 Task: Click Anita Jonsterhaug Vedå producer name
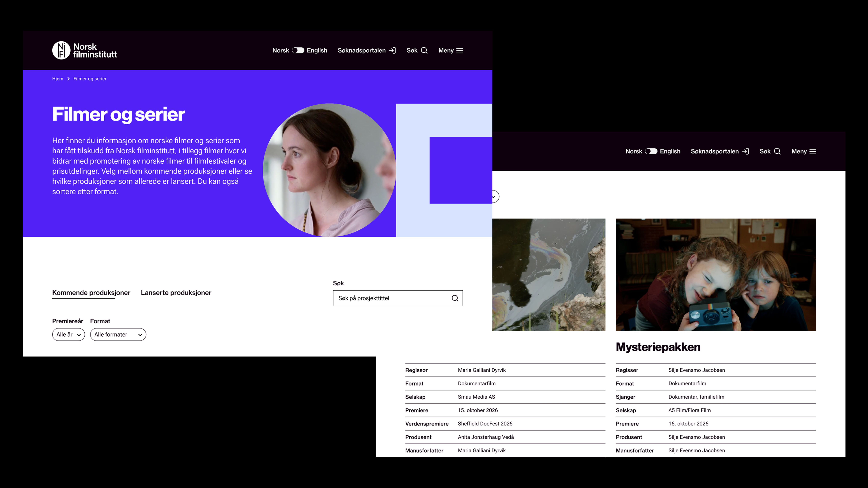click(x=486, y=437)
